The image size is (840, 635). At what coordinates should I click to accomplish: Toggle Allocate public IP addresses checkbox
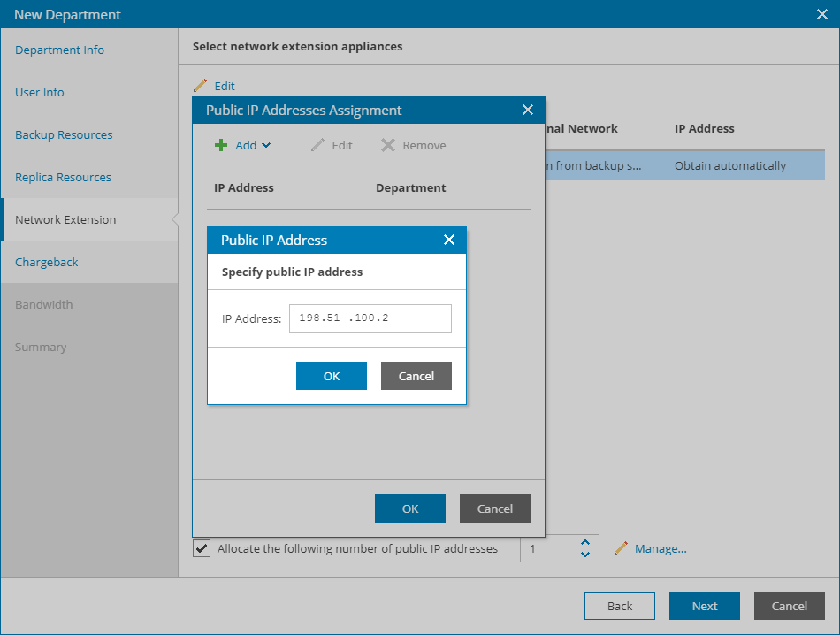tap(202, 548)
